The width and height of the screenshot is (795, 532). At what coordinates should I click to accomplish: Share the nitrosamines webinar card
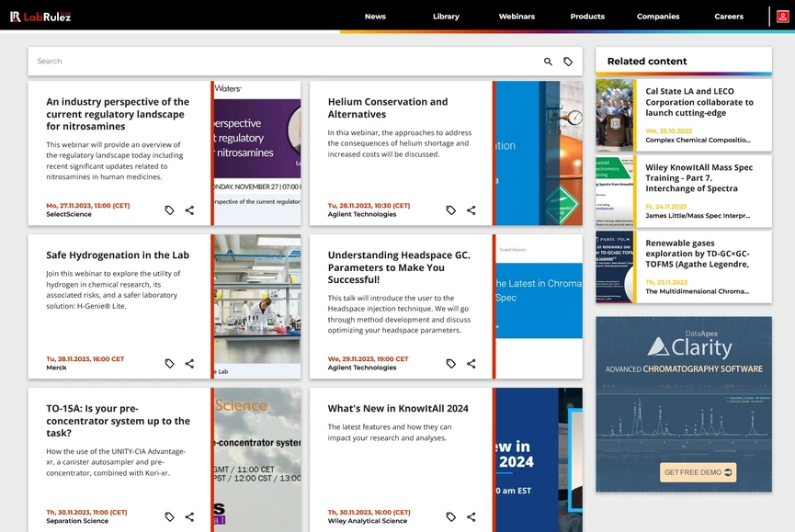click(189, 210)
